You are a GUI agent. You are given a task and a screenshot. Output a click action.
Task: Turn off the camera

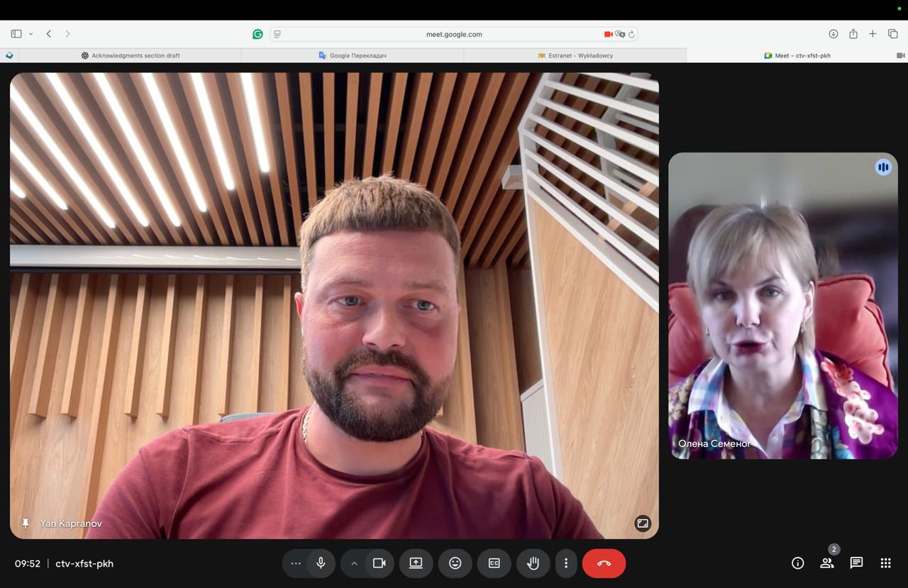click(380, 563)
